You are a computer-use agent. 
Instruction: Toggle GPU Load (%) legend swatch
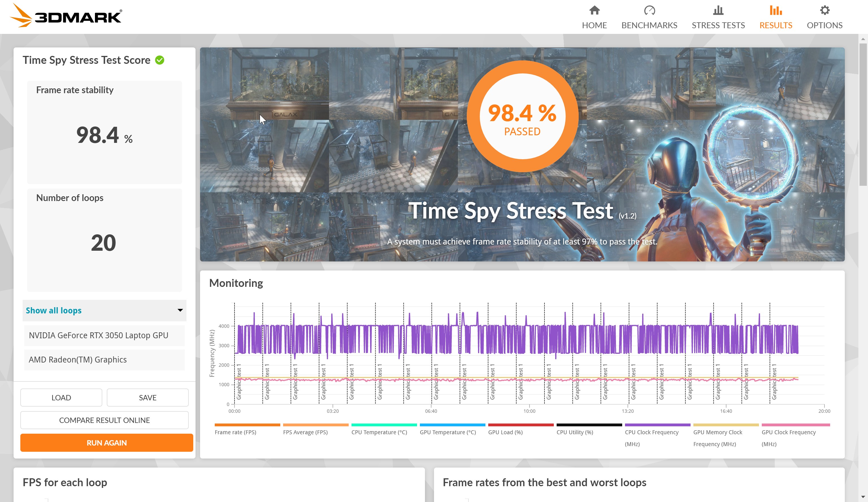pyautogui.click(x=521, y=425)
